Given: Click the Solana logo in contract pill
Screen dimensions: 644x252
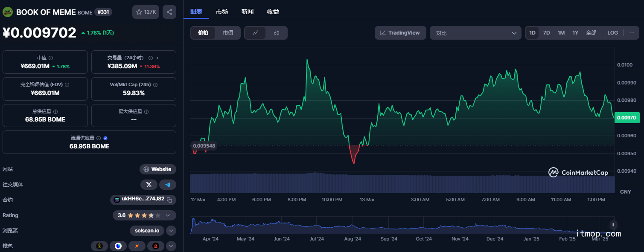Looking at the screenshot, I should (x=117, y=199).
